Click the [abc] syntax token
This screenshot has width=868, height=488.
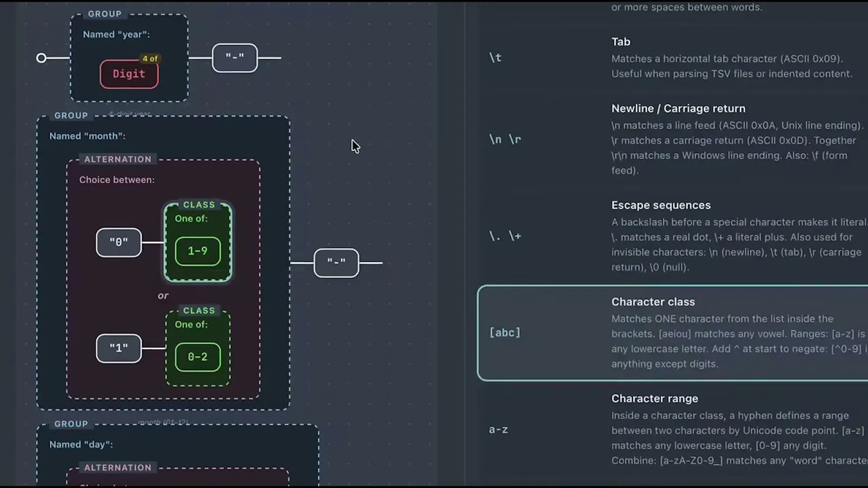pyautogui.click(x=505, y=332)
